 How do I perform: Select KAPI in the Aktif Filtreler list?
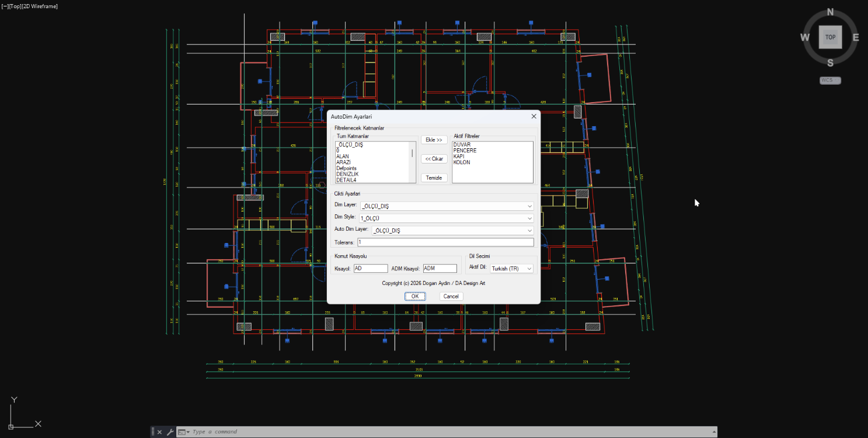coord(459,157)
